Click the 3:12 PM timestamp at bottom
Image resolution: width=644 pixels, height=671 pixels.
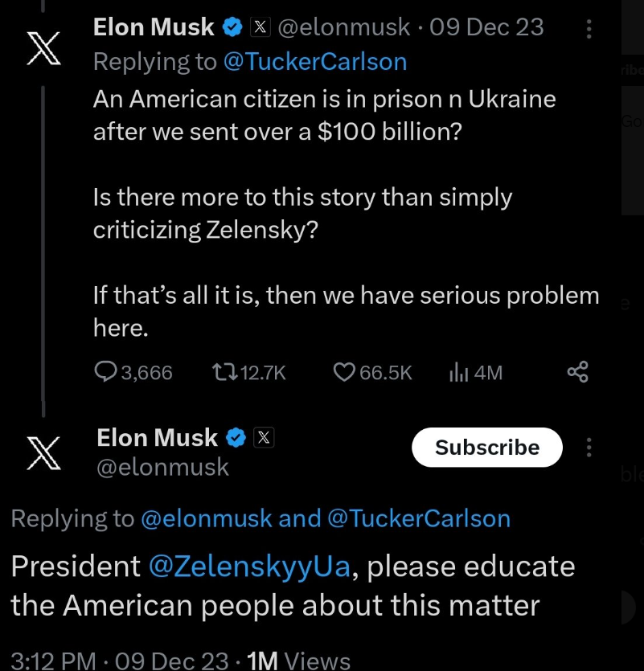point(53,661)
